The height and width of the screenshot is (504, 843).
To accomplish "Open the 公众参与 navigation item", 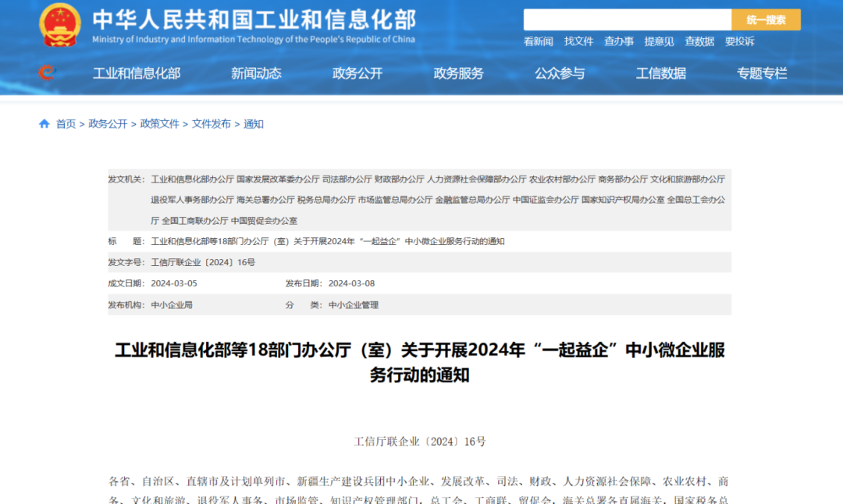I will [560, 73].
